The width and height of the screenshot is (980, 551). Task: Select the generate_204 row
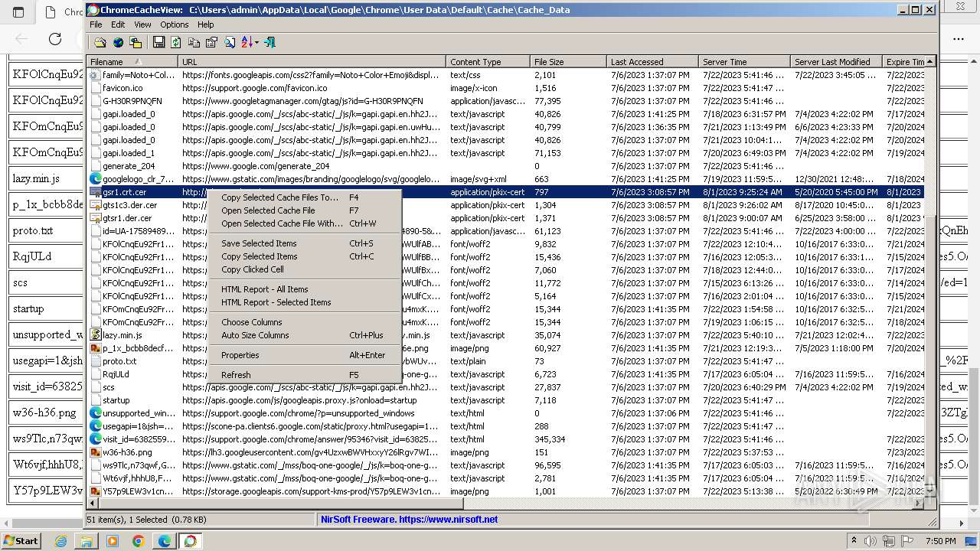(x=505, y=166)
